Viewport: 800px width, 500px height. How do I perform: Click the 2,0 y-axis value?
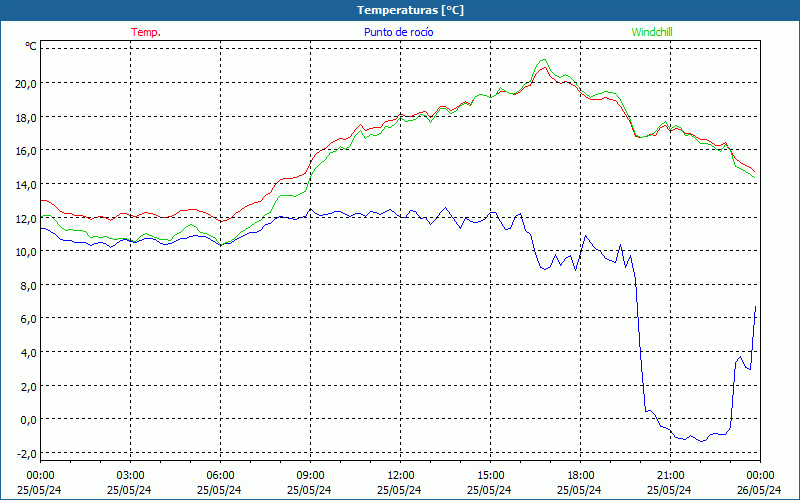(x=28, y=387)
